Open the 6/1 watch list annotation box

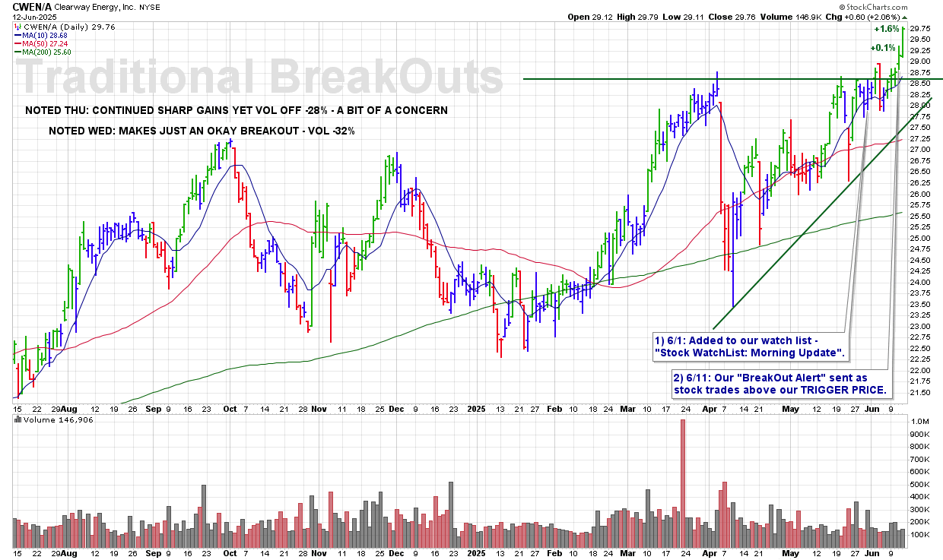coord(737,347)
